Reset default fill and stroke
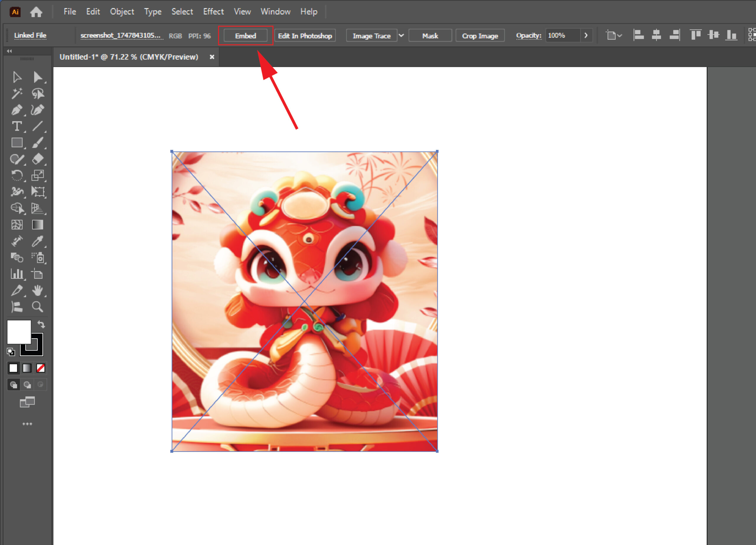Image resolution: width=756 pixels, height=545 pixels. pyautogui.click(x=11, y=351)
